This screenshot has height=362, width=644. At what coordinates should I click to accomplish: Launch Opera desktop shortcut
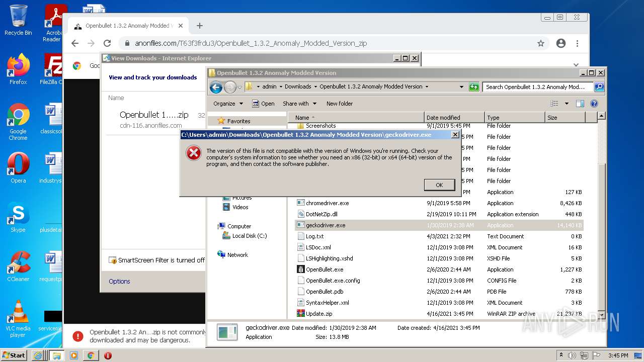tap(18, 168)
